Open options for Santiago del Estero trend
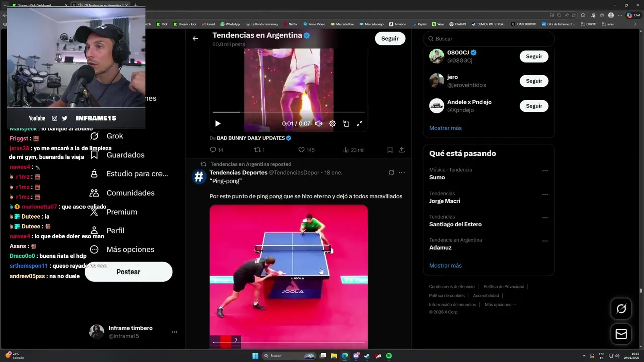 click(x=545, y=218)
